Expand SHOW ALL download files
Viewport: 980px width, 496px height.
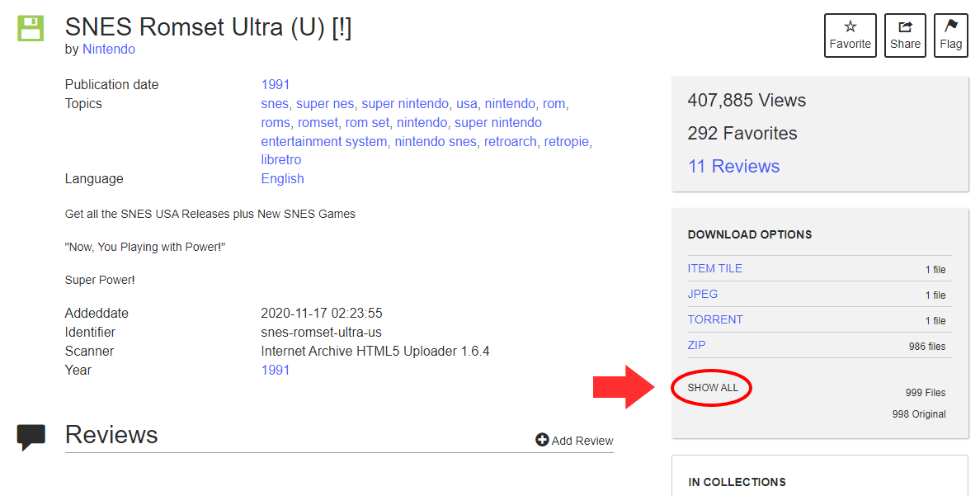(x=713, y=388)
